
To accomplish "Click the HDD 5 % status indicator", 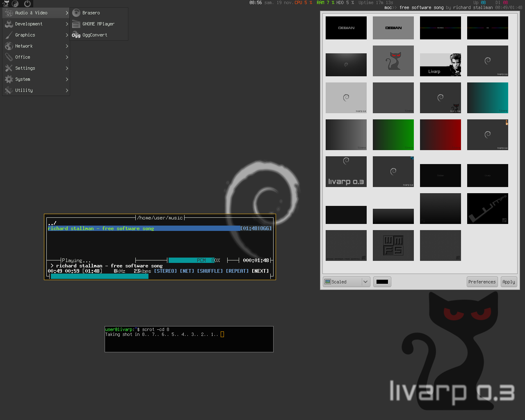I will [345, 2].
